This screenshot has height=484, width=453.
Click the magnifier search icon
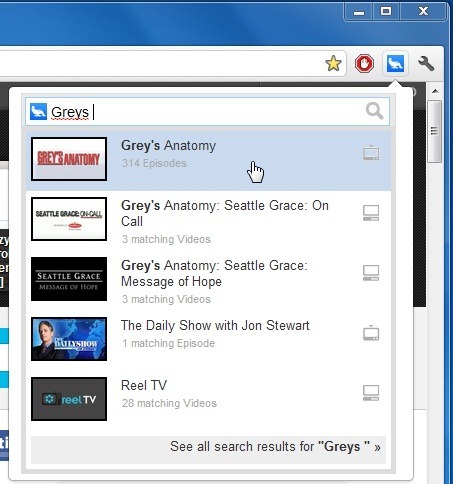click(374, 111)
